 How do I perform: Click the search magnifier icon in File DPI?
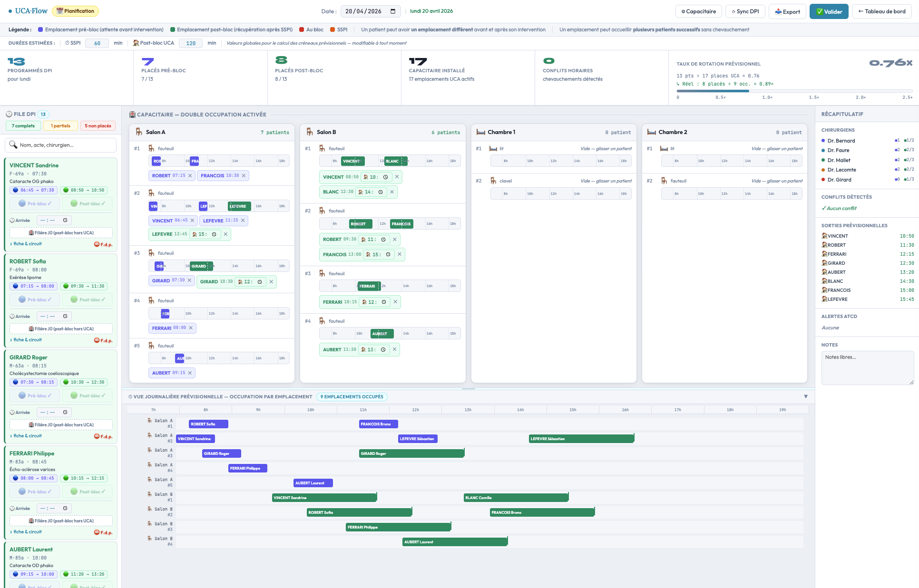tap(13, 145)
